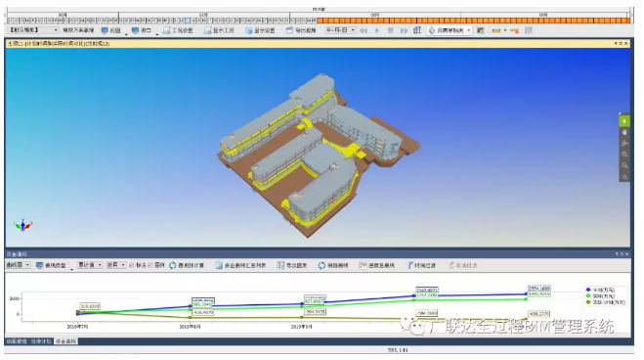Click olive 实际-计划(万元) legend entry

point(605,302)
